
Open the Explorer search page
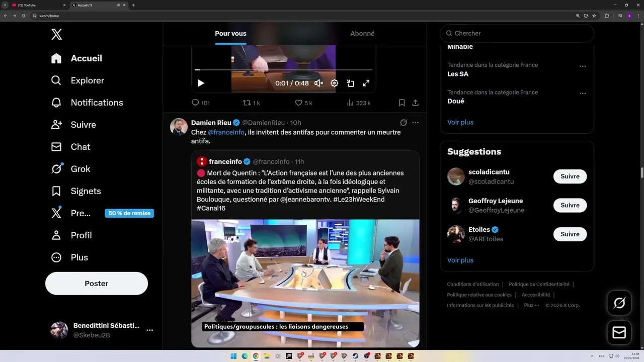coord(77,80)
